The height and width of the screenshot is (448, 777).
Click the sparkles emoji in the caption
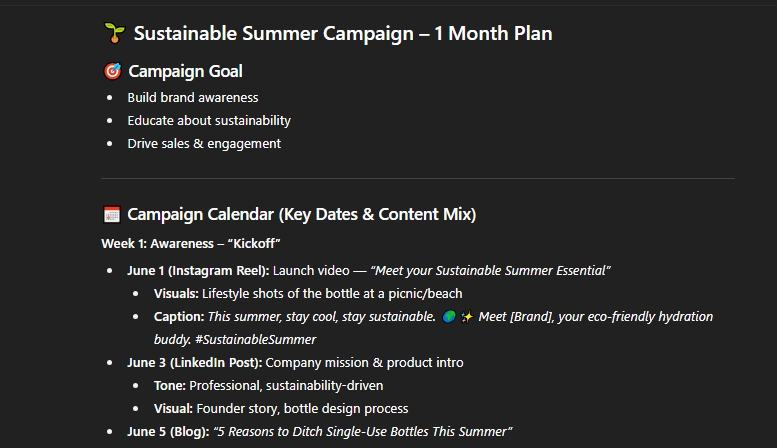466,317
